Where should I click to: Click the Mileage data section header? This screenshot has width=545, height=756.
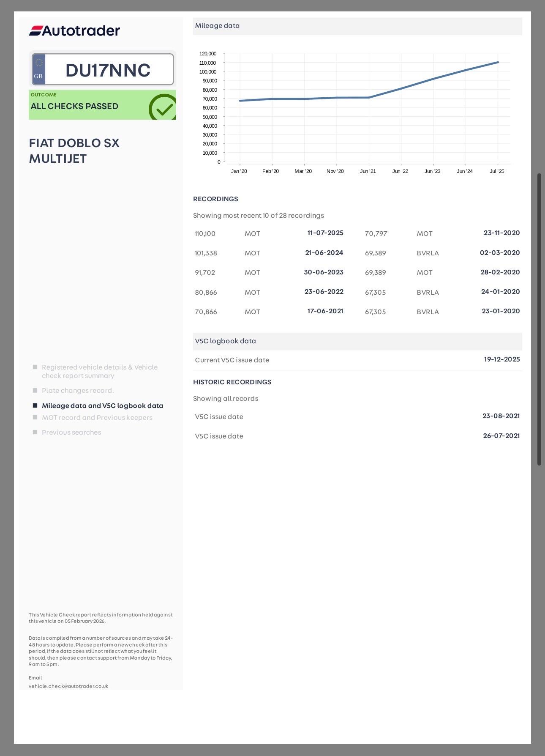coord(357,26)
